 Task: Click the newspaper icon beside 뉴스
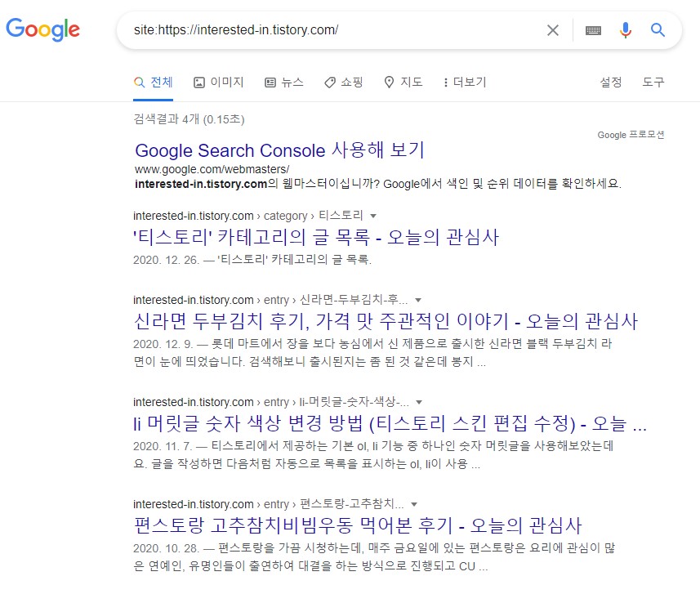pyautogui.click(x=270, y=83)
